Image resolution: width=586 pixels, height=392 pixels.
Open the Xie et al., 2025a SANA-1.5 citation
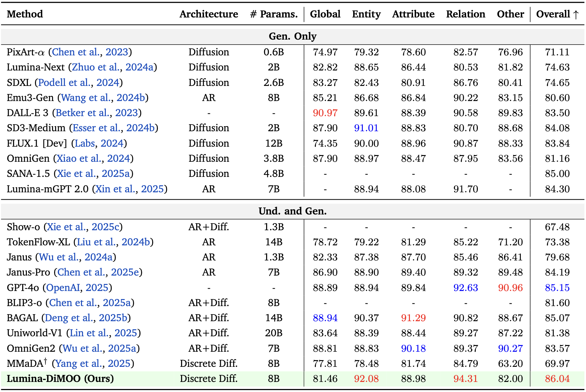pos(93,174)
